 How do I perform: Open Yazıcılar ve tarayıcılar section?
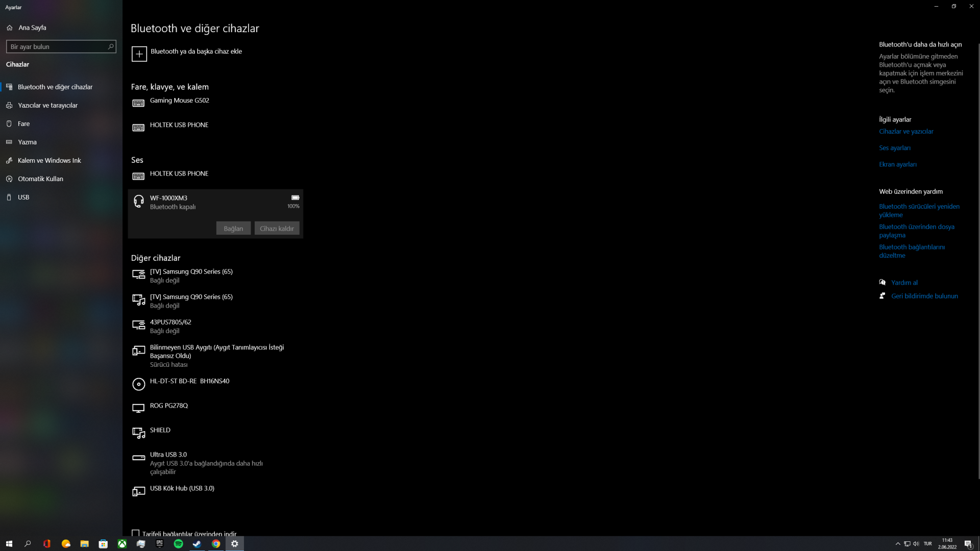point(47,105)
